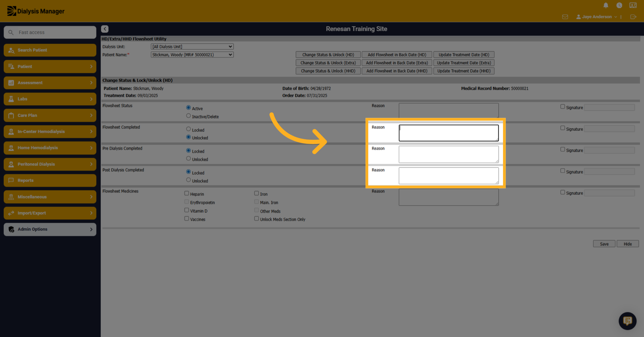The height and width of the screenshot is (337, 644).
Task: Check Unlock Meds Section Only
Action: point(256,219)
